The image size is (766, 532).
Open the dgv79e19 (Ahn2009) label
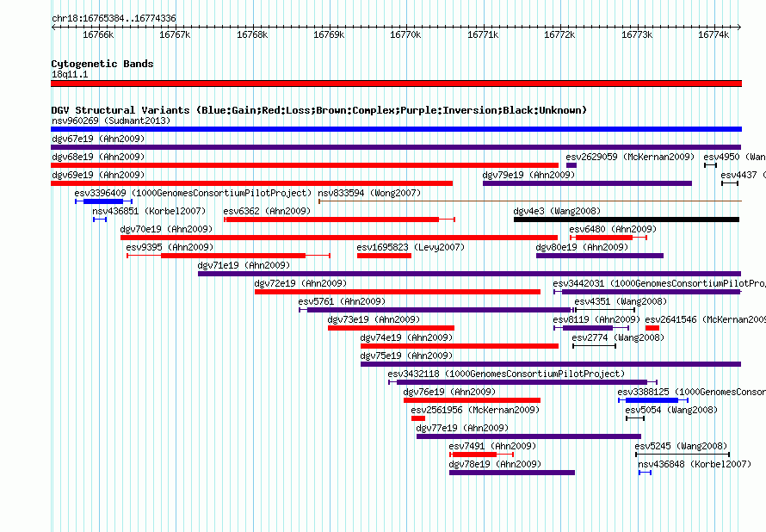point(529,175)
